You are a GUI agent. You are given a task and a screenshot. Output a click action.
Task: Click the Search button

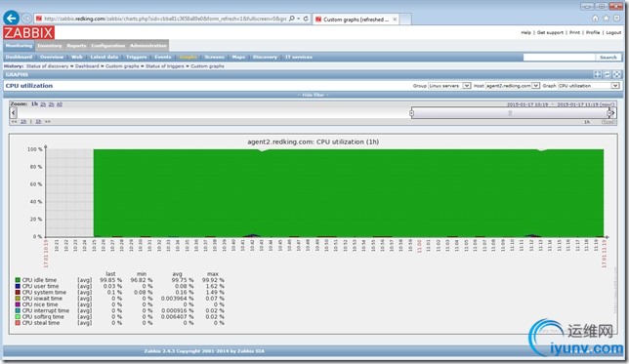[x=608, y=58]
